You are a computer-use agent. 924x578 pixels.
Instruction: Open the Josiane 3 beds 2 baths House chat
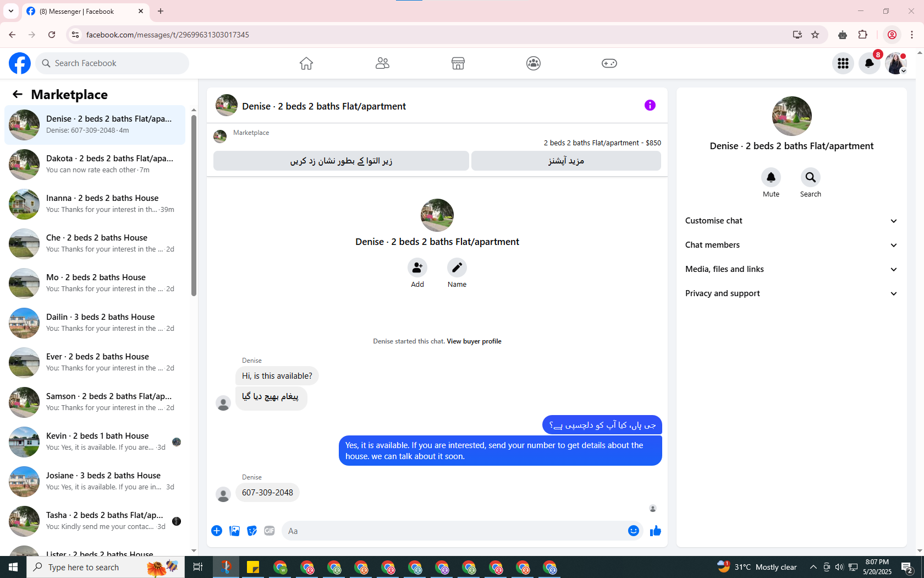pos(95,482)
